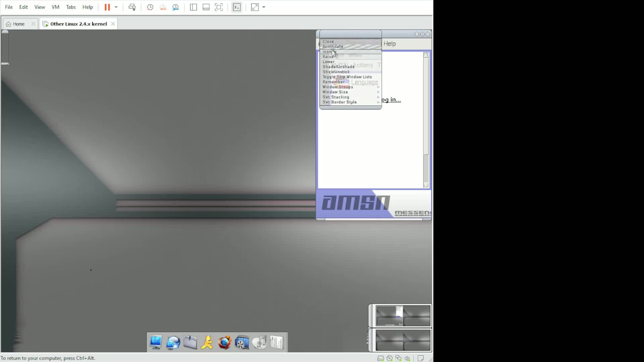This screenshot has height=362, width=644.
Task: Select Stick/Unstick in the window menu
Action: (336, 72)
